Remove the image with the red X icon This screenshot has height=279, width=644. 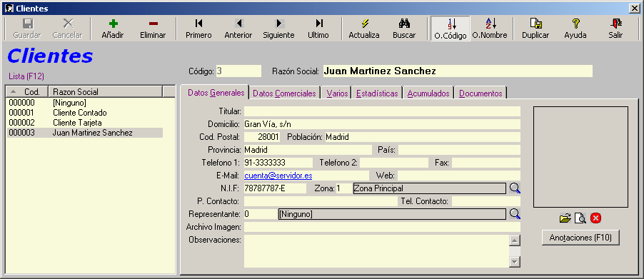point(595,218)
